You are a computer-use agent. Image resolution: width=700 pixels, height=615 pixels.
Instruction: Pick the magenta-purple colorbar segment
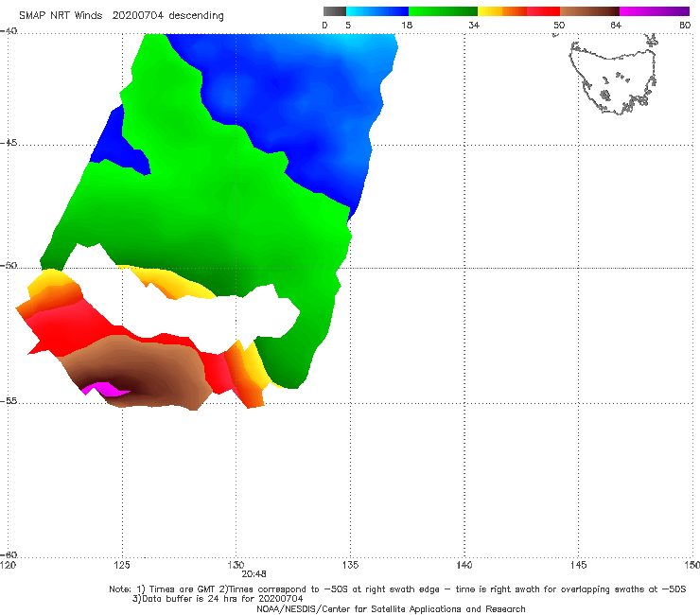coord(655,11)
